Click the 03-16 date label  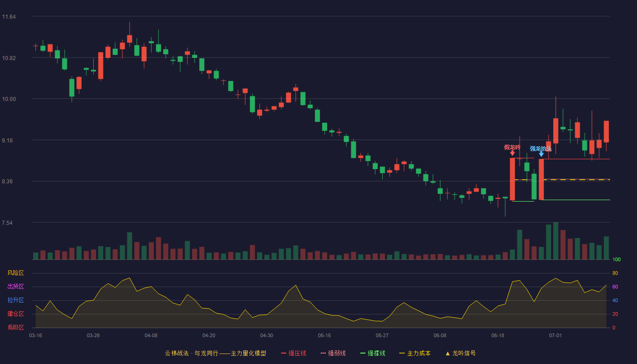pyautogui.click(x=35, y=335)
